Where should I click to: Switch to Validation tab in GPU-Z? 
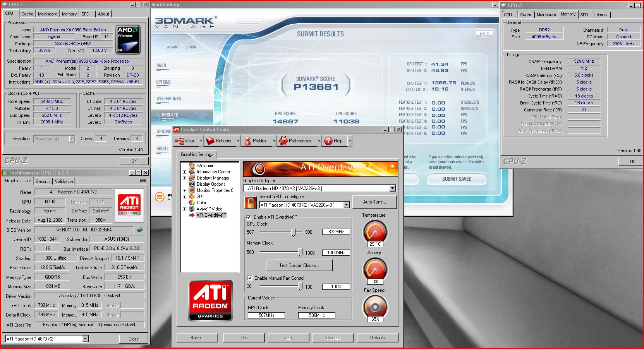coord(64,181)
